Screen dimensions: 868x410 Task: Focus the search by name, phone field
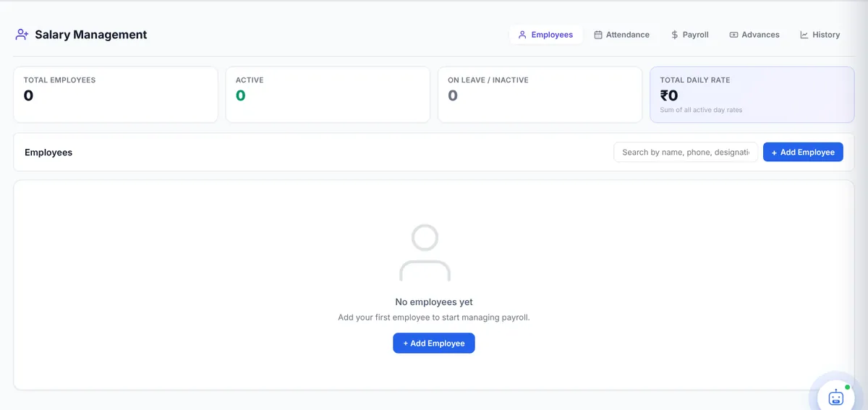click(x=686, y=152)
